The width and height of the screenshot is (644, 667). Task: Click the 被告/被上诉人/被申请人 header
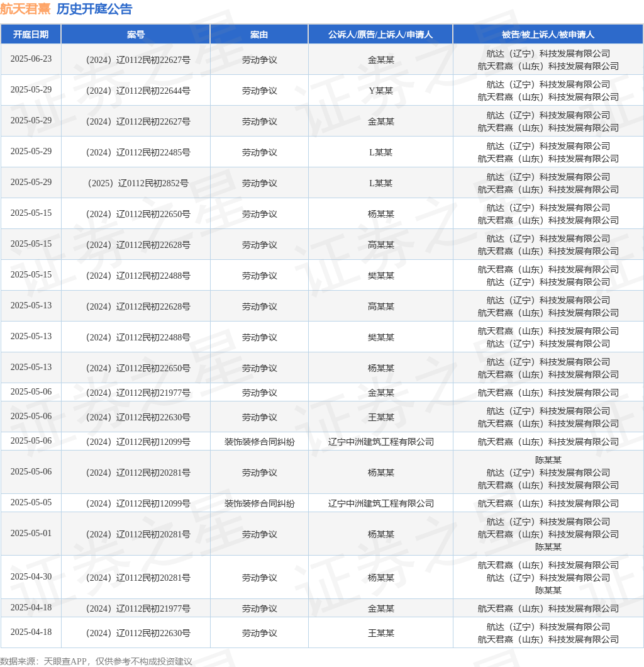pos(548,35)
